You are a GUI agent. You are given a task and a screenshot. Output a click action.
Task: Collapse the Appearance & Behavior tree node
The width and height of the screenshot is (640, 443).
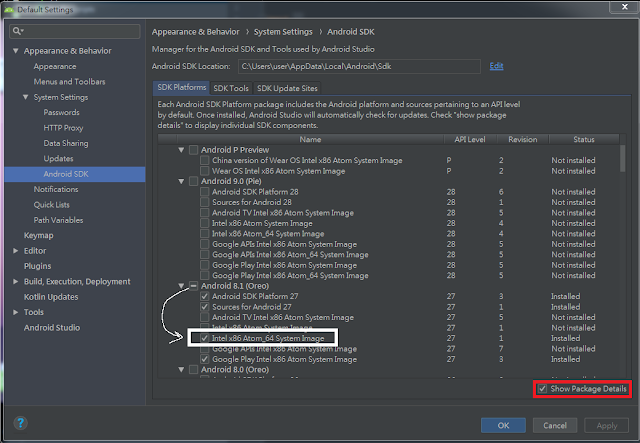pyautogui.click(x=16, y=51)
